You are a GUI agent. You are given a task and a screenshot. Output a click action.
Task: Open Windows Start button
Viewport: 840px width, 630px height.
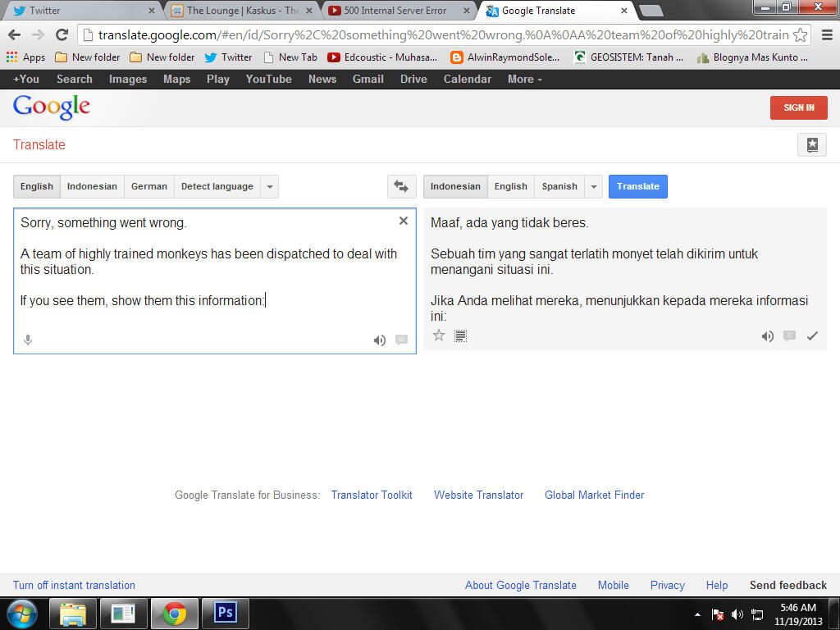(21, 614)
